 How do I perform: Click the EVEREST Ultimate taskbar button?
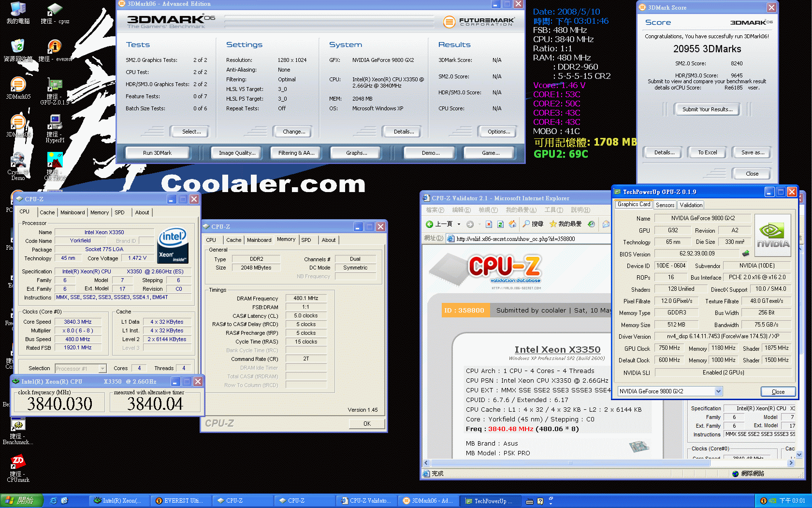tap(180, 501)
